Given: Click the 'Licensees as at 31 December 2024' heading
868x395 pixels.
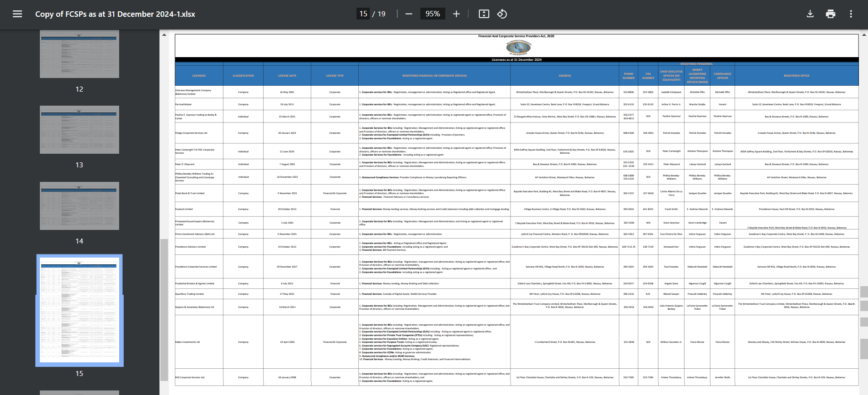Looking at the screenshot, I should [516, 59].
